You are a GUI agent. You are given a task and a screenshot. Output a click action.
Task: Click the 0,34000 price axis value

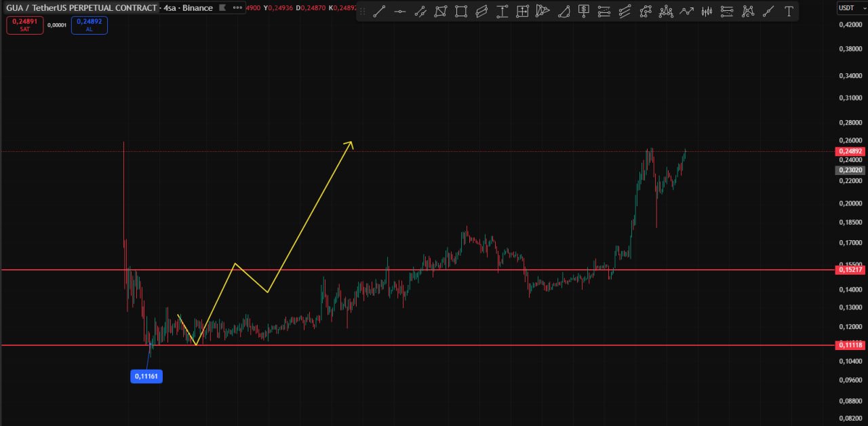[x=850, y=75]
